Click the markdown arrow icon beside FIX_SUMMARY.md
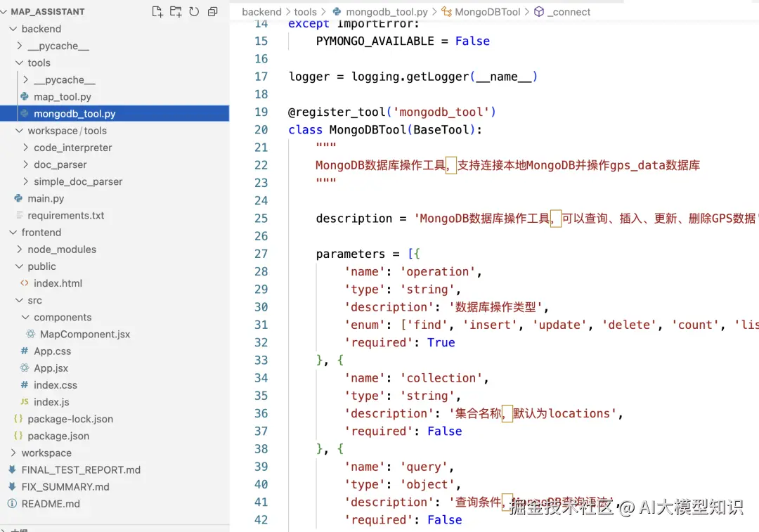Image resolution: width=759 pixels, height=532 pixels. click(x=12, y=486)
